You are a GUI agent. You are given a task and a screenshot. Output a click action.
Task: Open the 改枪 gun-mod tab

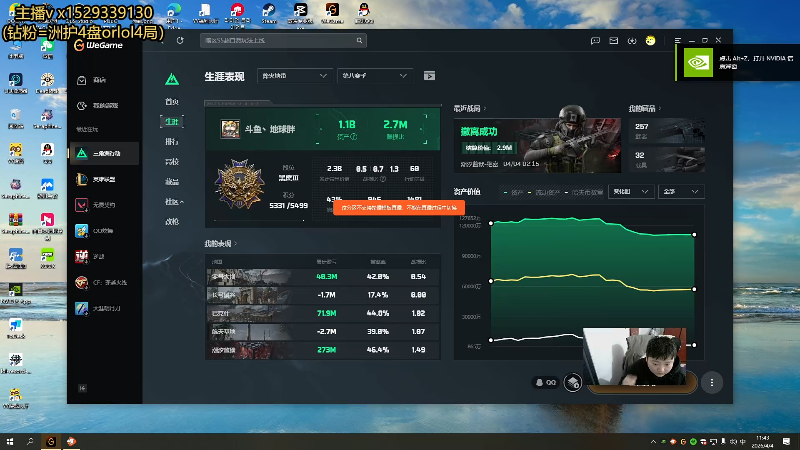tap(172, 222)
